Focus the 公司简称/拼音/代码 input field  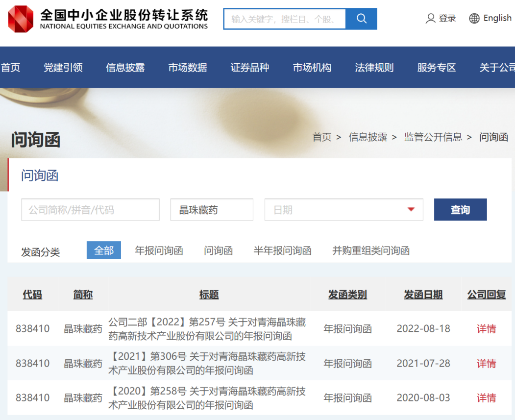click(90, 209)
